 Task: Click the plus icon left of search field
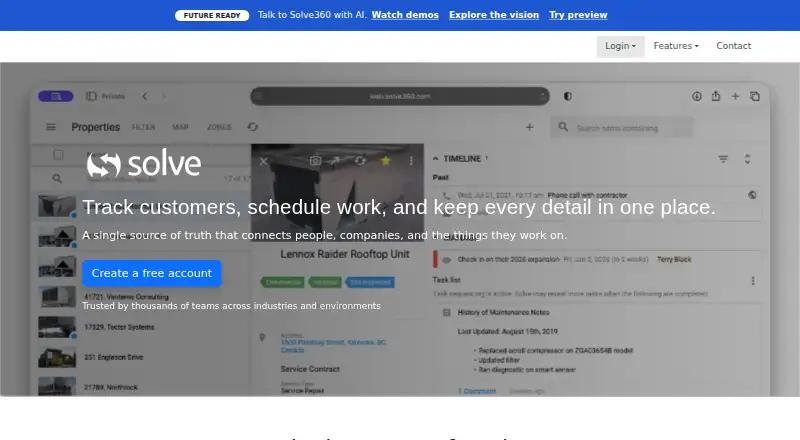pos(530,127)
